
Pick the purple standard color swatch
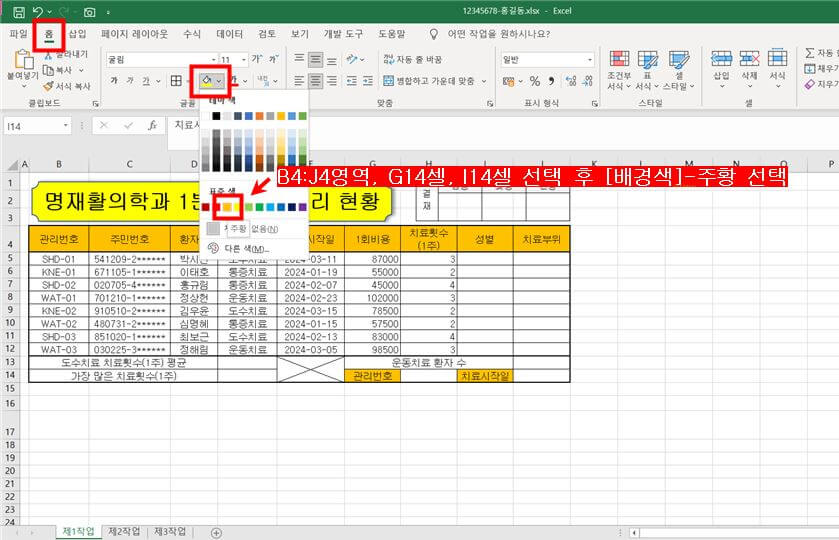[x=302, y=207]
